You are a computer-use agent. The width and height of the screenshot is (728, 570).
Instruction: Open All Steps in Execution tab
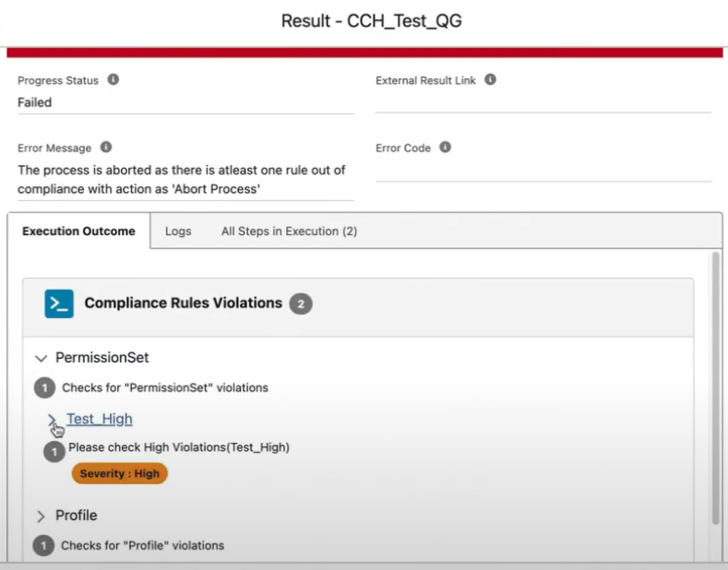tap(289, 232)
